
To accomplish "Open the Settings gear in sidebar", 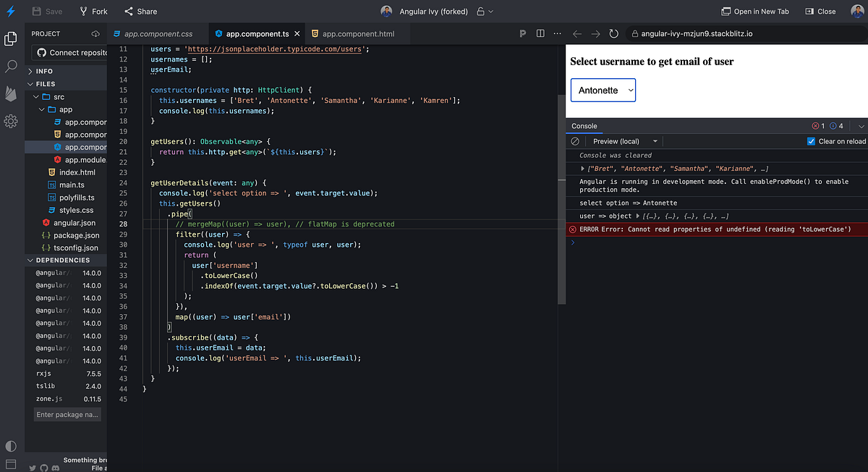I will [x=11, y=121].
